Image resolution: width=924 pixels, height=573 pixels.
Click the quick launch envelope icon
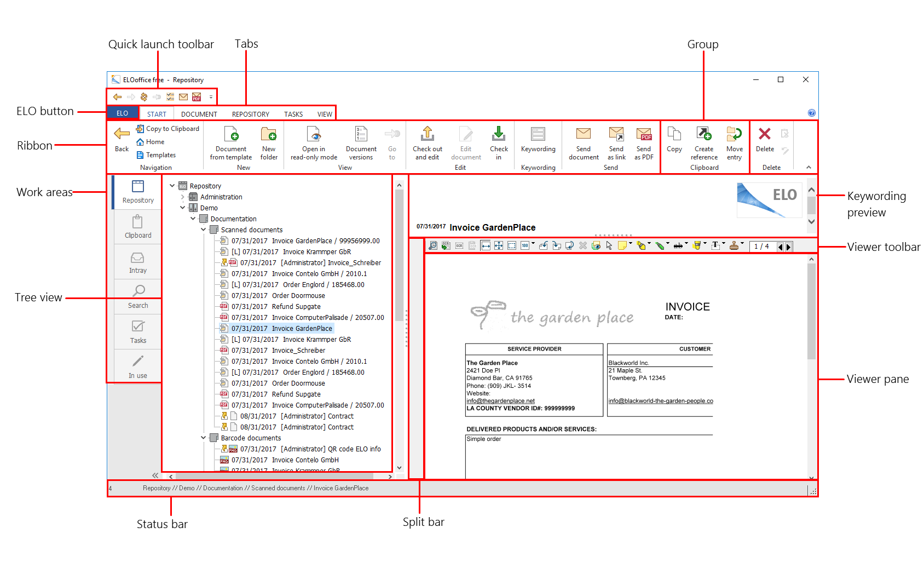pyautogui.click(x=183, y=97)
